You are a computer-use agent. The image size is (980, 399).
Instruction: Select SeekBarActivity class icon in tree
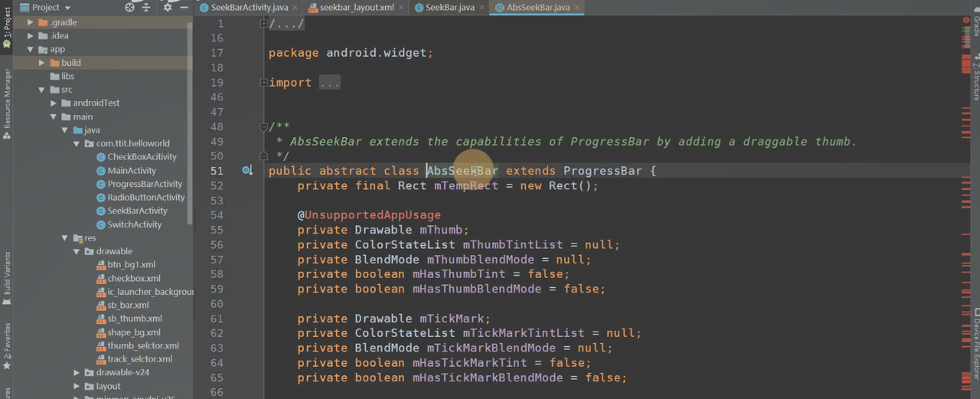tap(101, 211)
